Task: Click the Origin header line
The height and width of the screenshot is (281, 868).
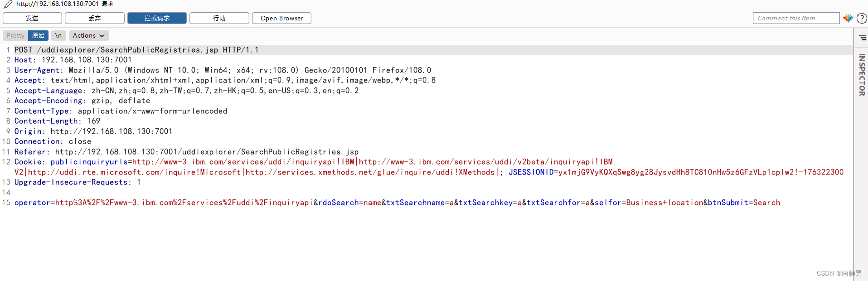Action: pos(93,131)
